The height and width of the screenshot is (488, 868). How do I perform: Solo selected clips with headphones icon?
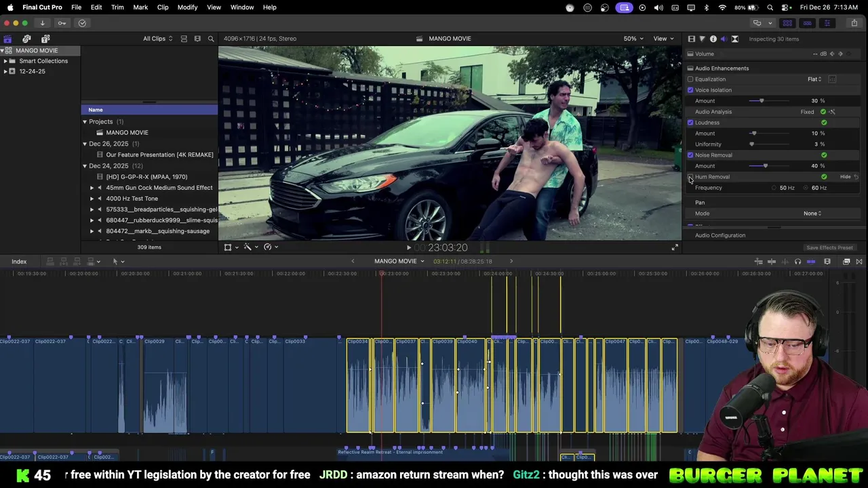(797, 262)
